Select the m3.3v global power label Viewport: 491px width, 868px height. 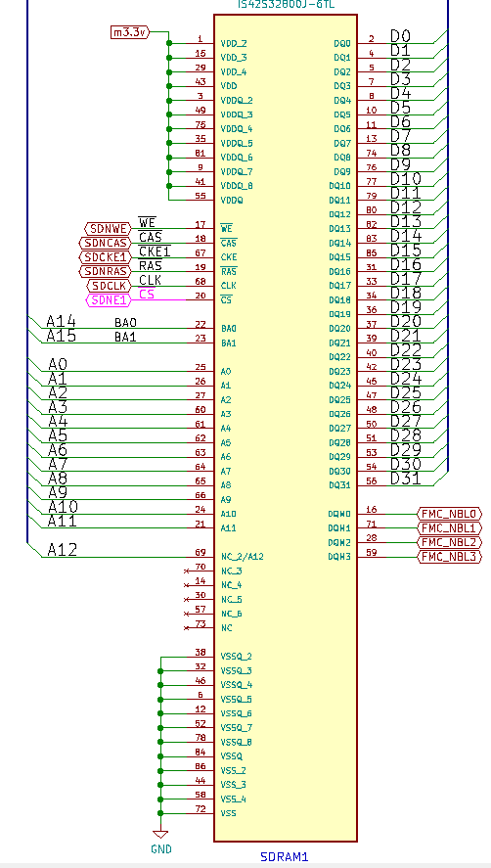[131, 32]
